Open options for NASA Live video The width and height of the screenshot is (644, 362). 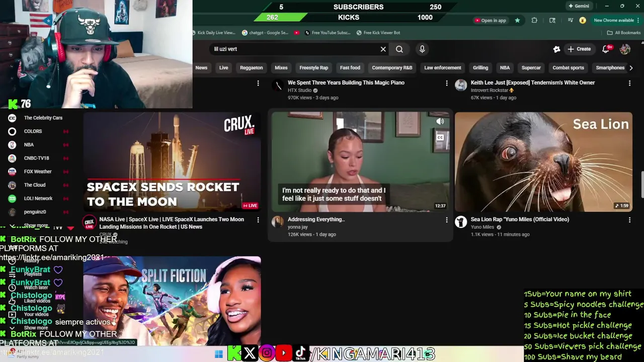pos(258,220)
